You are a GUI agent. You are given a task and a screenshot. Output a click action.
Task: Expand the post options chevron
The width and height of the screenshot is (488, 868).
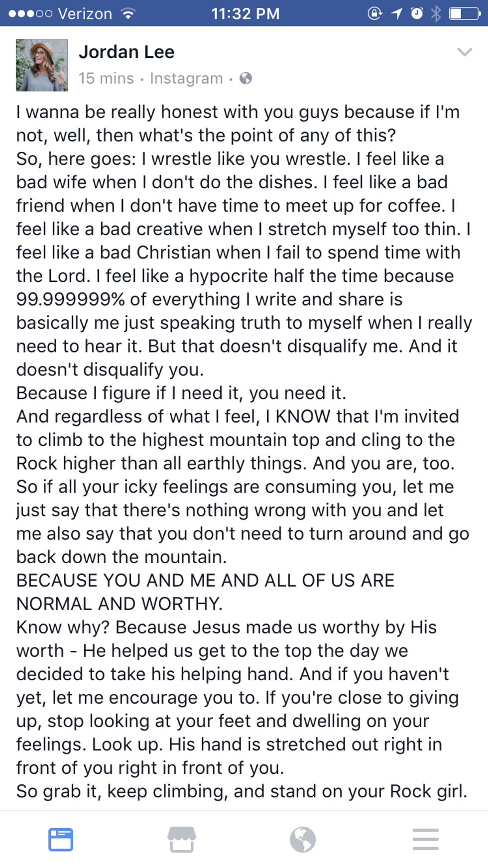pos(464,52)
